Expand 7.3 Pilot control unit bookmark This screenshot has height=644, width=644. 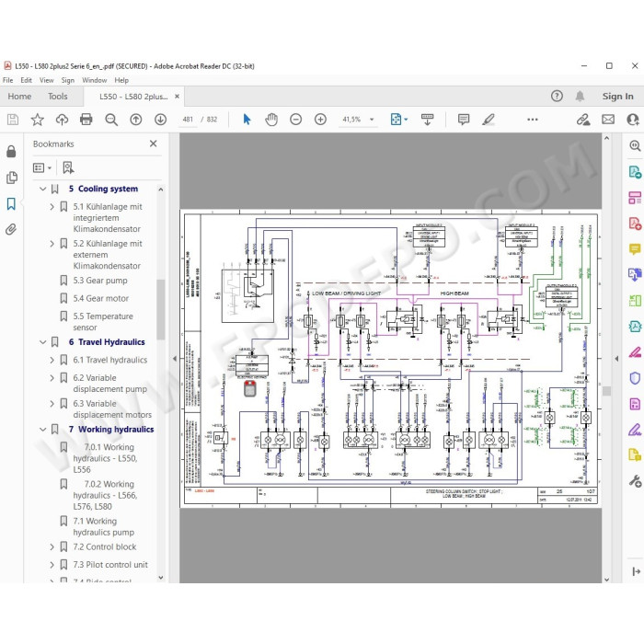point(52,565)
